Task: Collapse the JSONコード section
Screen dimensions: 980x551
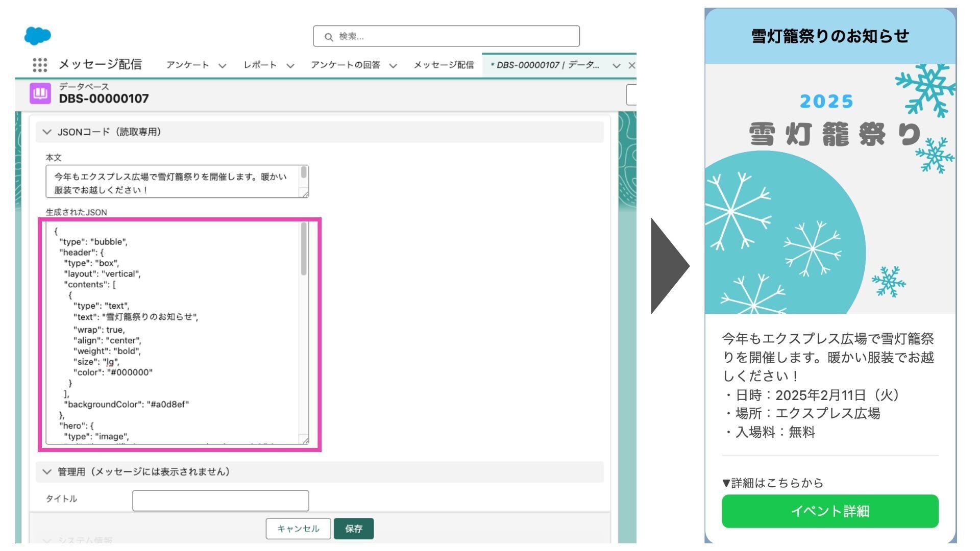Action: [x=47, y=132]
